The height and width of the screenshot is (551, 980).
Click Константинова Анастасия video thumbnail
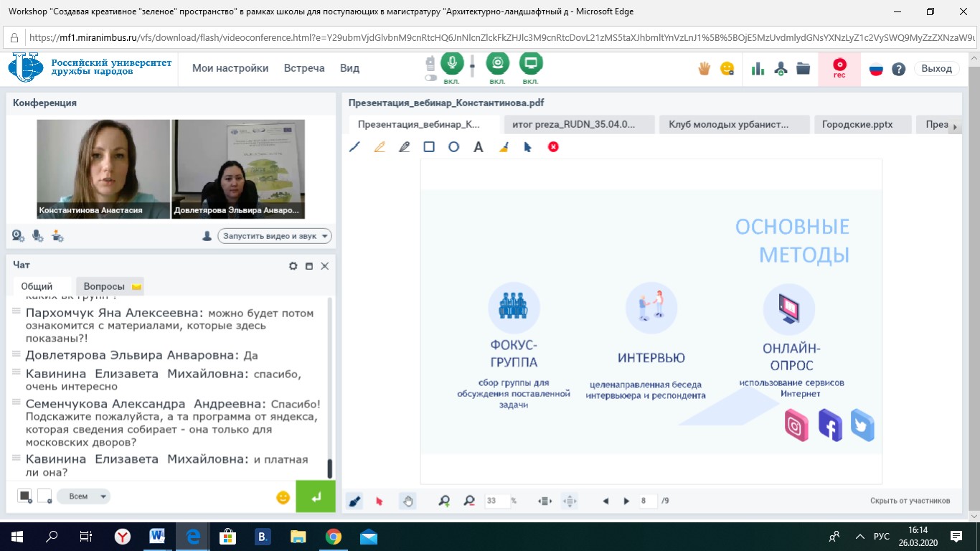103,169
